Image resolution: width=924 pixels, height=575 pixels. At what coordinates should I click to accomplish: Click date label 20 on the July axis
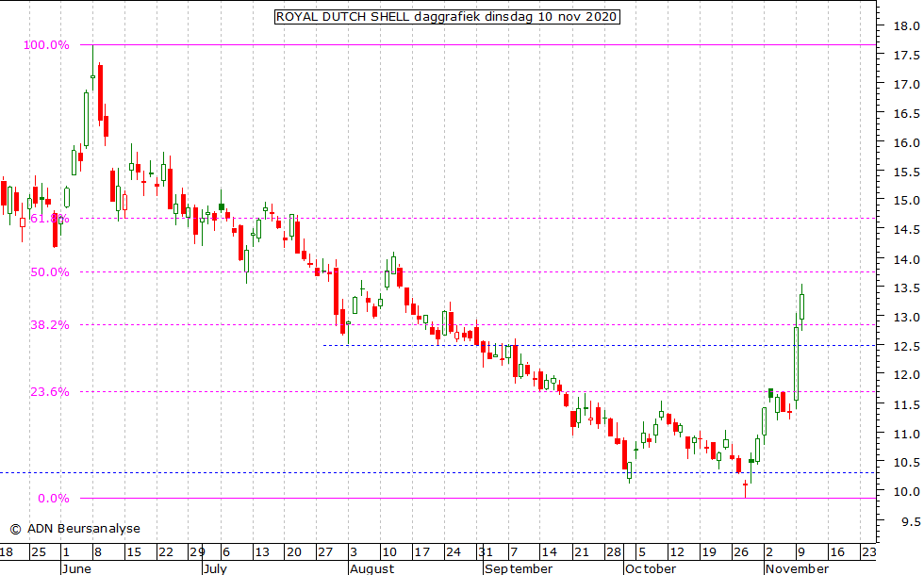294,552
